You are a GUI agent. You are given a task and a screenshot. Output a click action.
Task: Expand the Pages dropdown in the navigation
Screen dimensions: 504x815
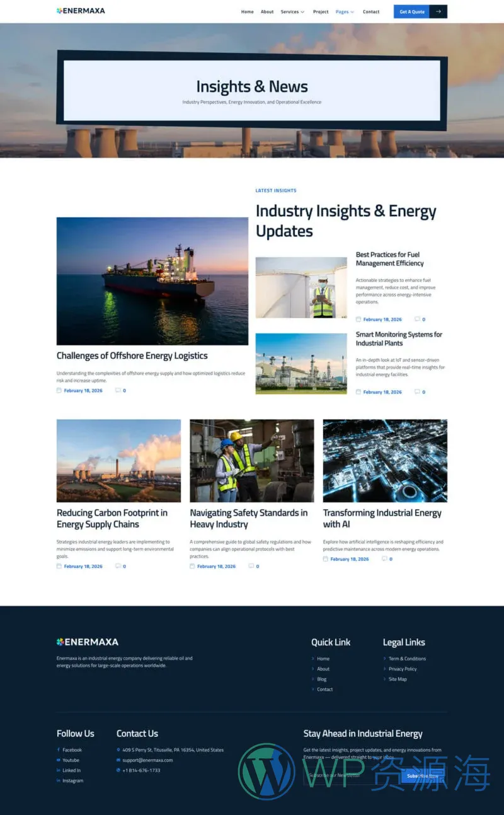pyautogui.click(x=345, y=11)
